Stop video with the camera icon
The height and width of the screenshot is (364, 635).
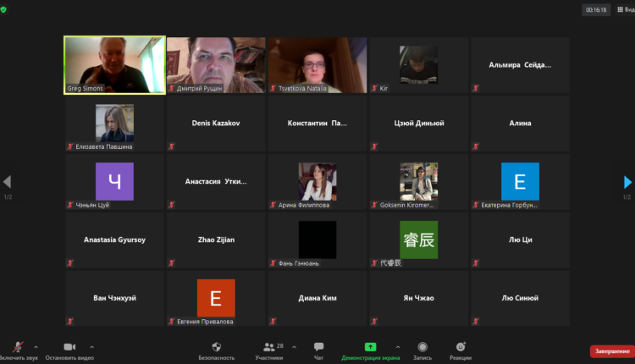(x=69, y=347)
